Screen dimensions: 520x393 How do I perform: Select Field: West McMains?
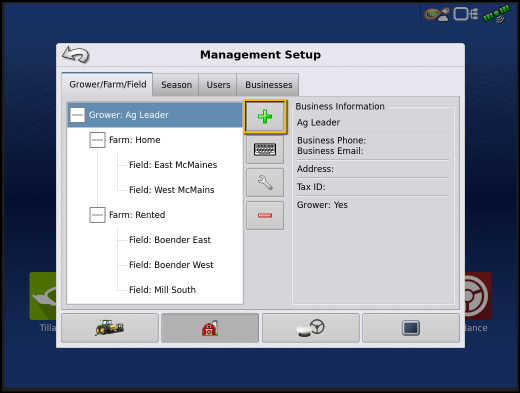click(x=172, y=190)
